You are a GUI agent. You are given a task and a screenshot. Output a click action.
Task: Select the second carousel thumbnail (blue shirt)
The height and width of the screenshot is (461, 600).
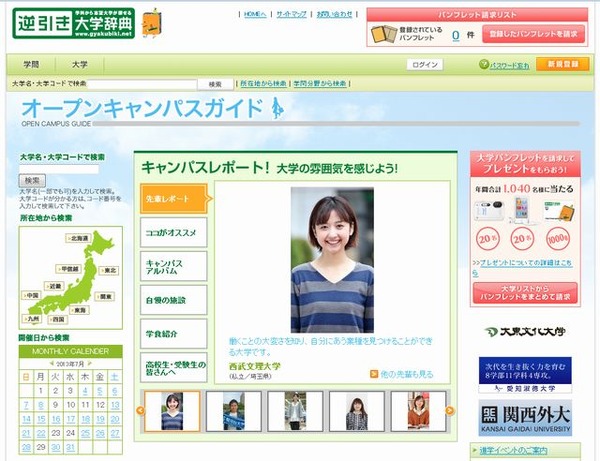click(233, 411)
